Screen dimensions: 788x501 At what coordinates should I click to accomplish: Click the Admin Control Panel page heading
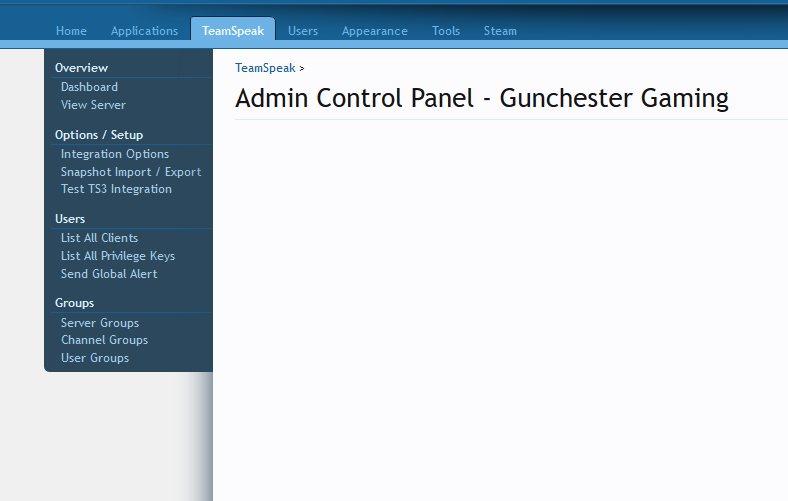(481, 98)
